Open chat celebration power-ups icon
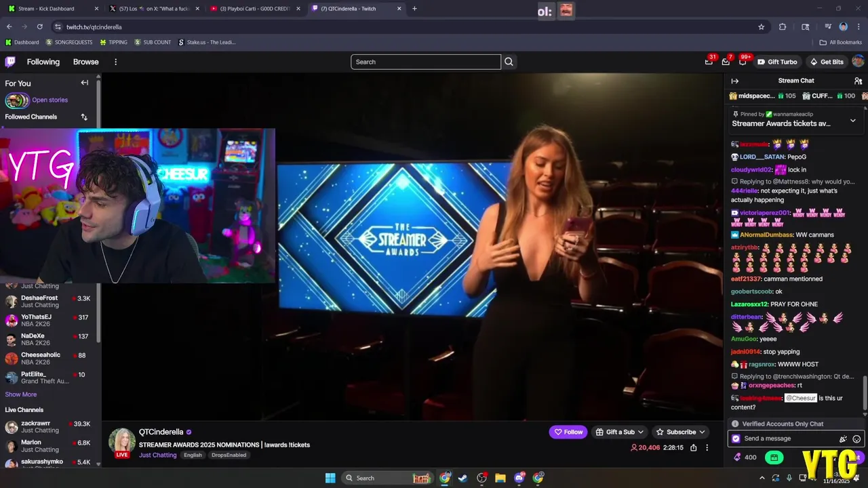Image resolution: width=868 pixels, height=488 pixels. coord(843,439)
